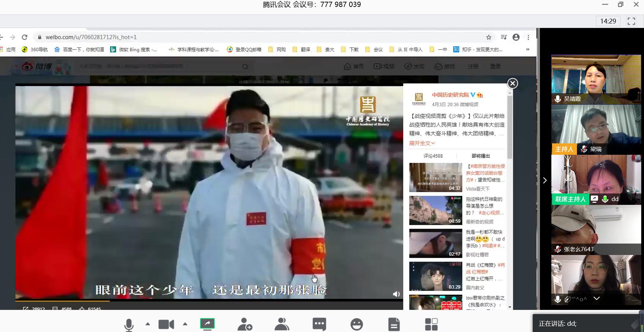The height and width of the screenshot is (332, 644).
Task: Open the 04:32 video thumbnail
Action: [x=436, y=177]
